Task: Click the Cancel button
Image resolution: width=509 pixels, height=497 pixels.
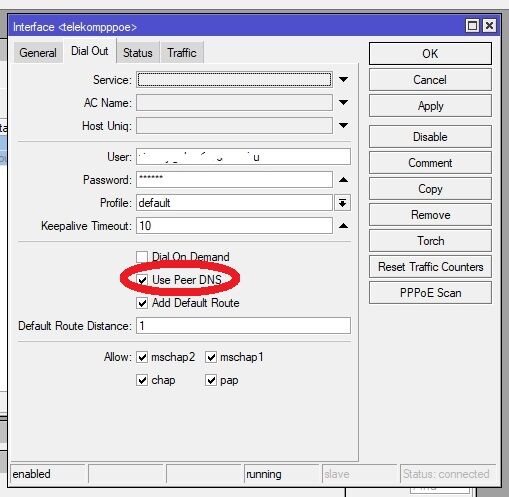Action: [x=430, y=80]
